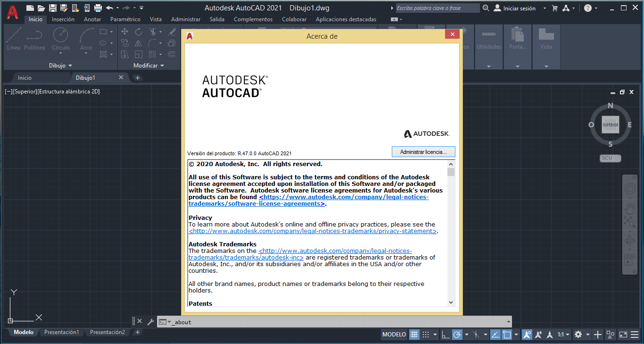Click the Scale icon in Modificar panel
The height and width of the screenshot is (344, 644).
(x=139, y=54)
